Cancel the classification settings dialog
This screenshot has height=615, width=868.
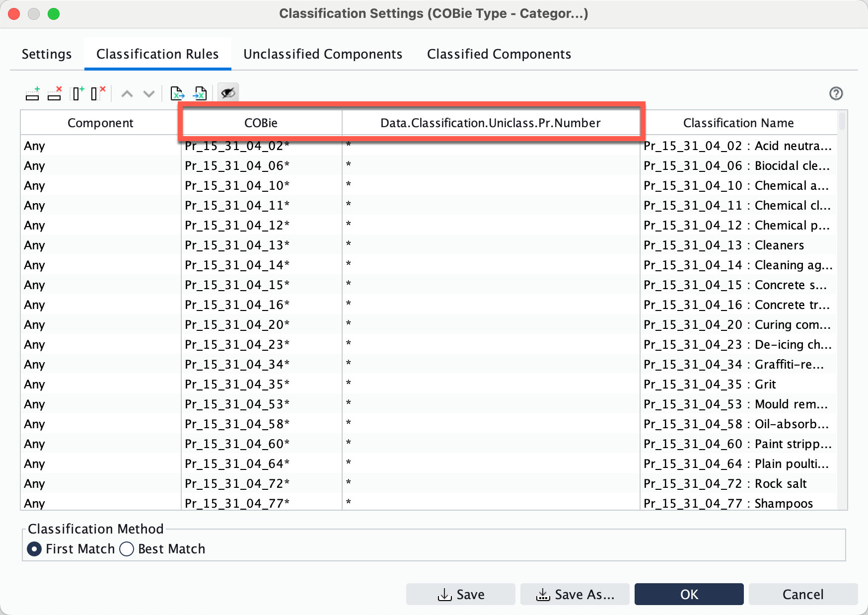803,594
